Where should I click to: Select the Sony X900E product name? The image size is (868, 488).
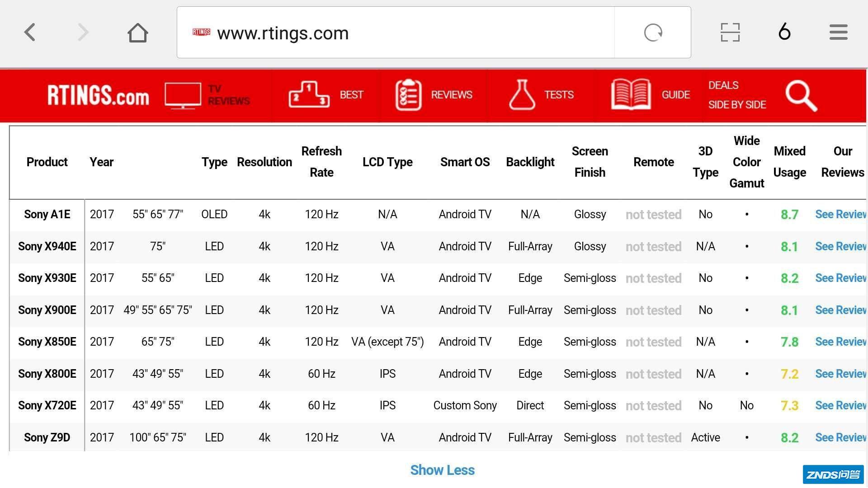(47, 310)
